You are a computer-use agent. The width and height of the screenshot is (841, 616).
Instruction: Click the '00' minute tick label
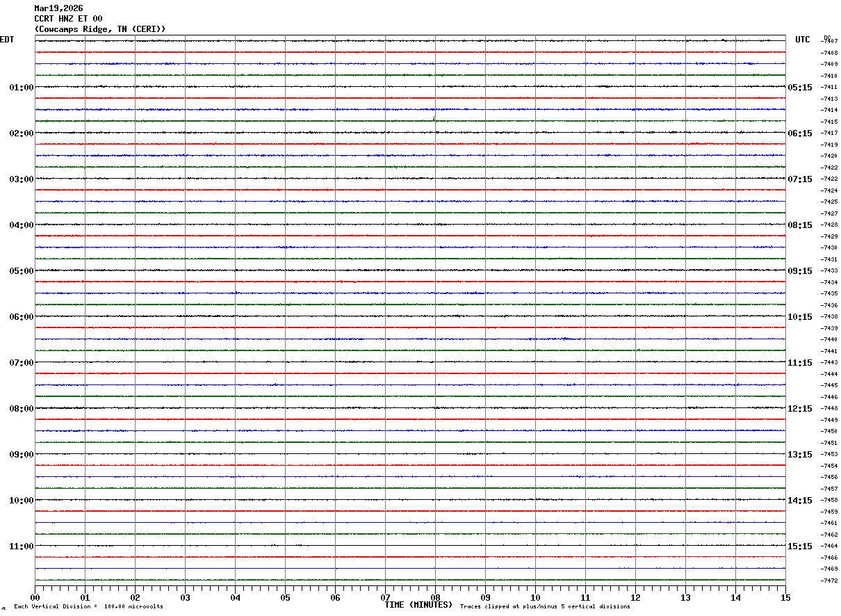click(x=35, y=598)
